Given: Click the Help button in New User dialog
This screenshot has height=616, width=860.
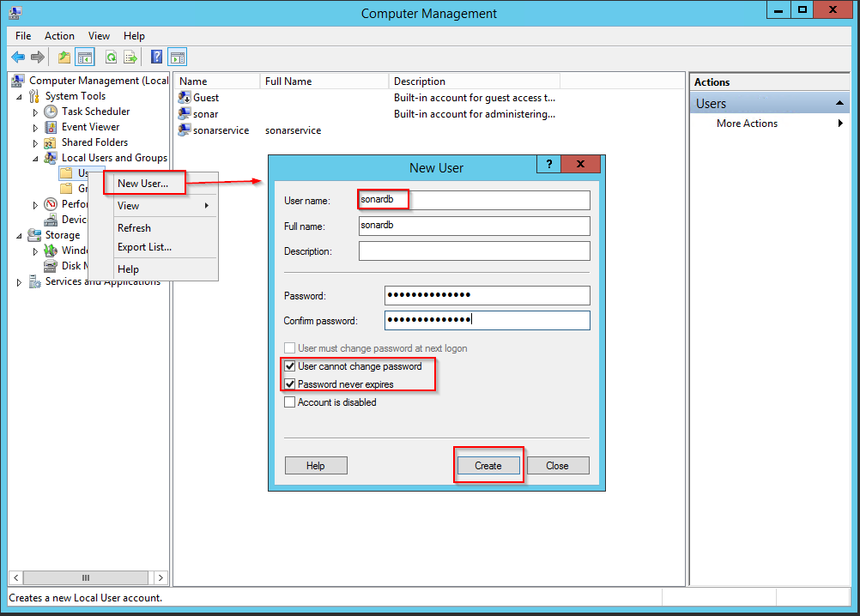Looking at the screenshot, I should [x=316, y=466].
